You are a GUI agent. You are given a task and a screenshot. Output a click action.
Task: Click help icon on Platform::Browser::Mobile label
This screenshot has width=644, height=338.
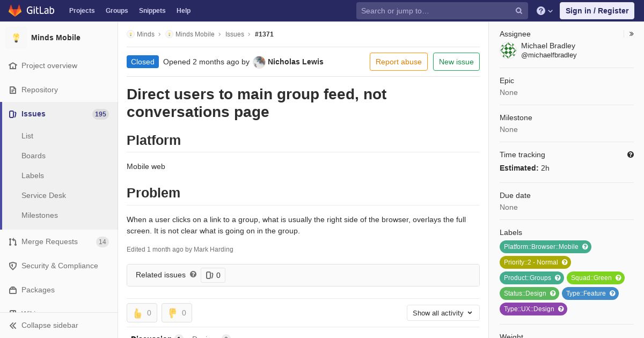click(585, 247)
